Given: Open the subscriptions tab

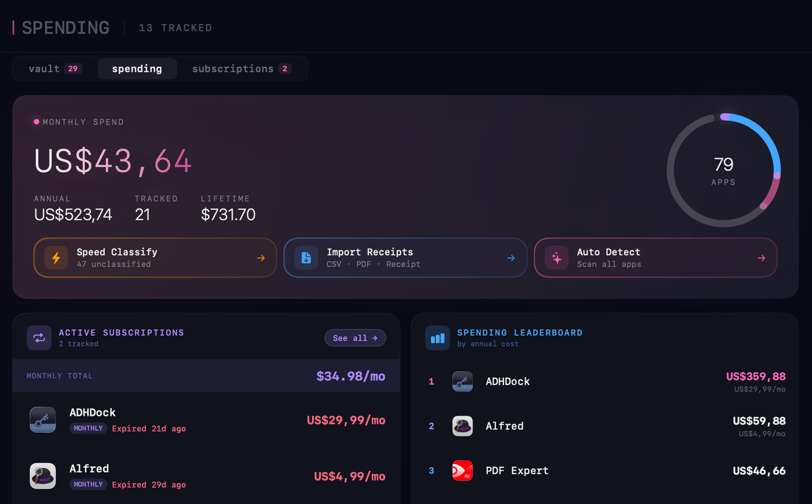Looking at the screenshot, I should (x=241, y=69).
